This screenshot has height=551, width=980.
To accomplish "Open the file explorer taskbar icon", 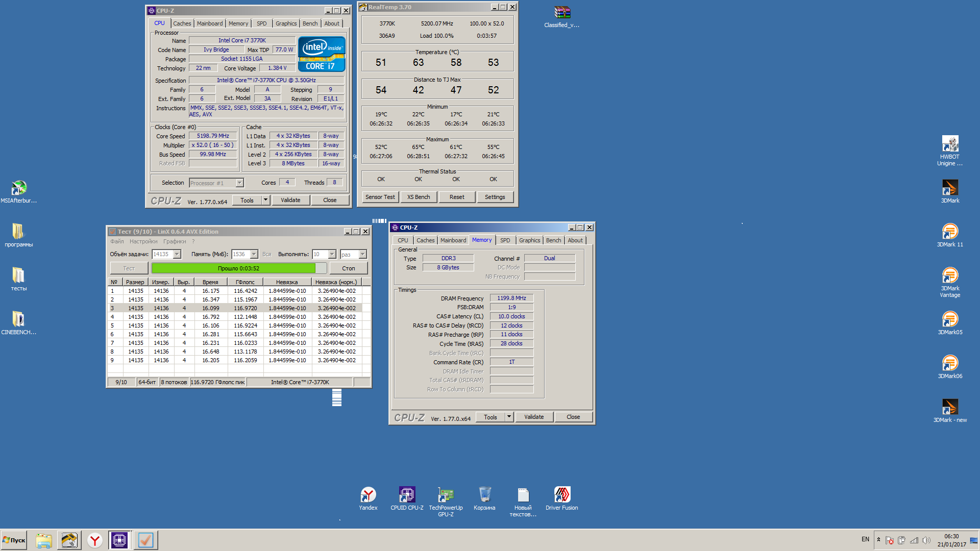I will (44, 540).
